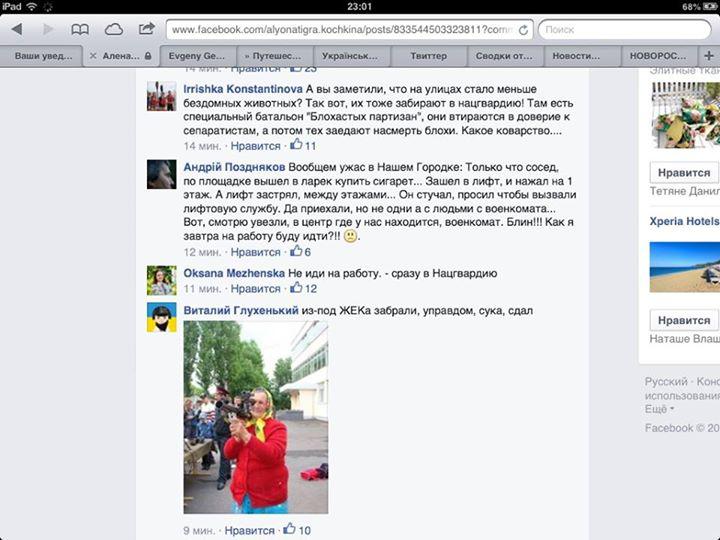Open the НОВОРОС... tab
Screen dimensions: 720x540
[658, 56]
